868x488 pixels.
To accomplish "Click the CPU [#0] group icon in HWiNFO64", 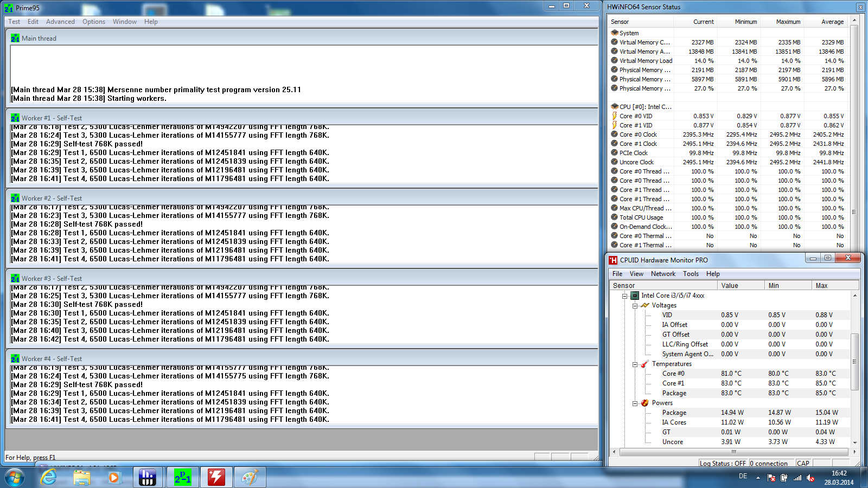I will coord(615,107).
